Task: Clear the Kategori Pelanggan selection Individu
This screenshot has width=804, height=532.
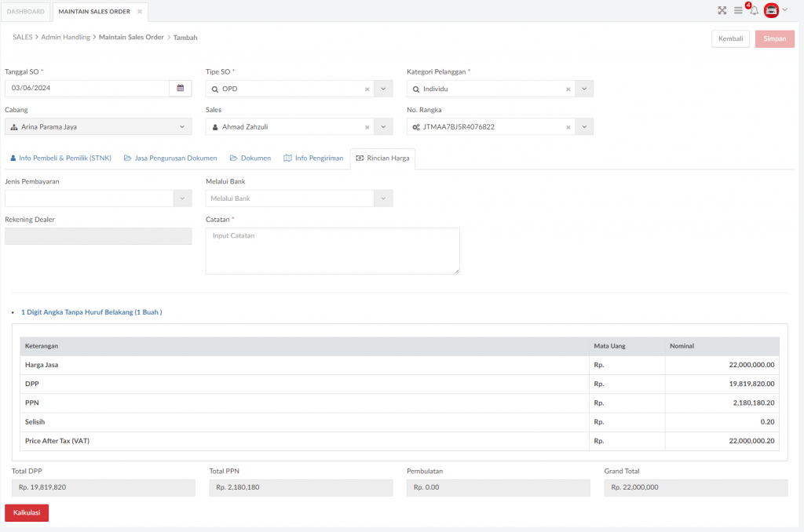Action: 568,89
